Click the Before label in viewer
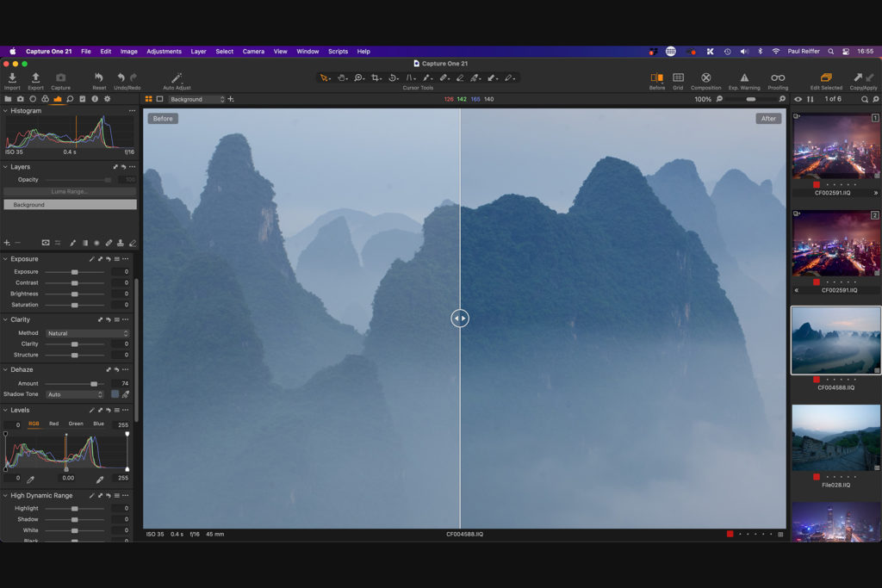The width and height of the screenshot is (882, 588). click(163, 119)
